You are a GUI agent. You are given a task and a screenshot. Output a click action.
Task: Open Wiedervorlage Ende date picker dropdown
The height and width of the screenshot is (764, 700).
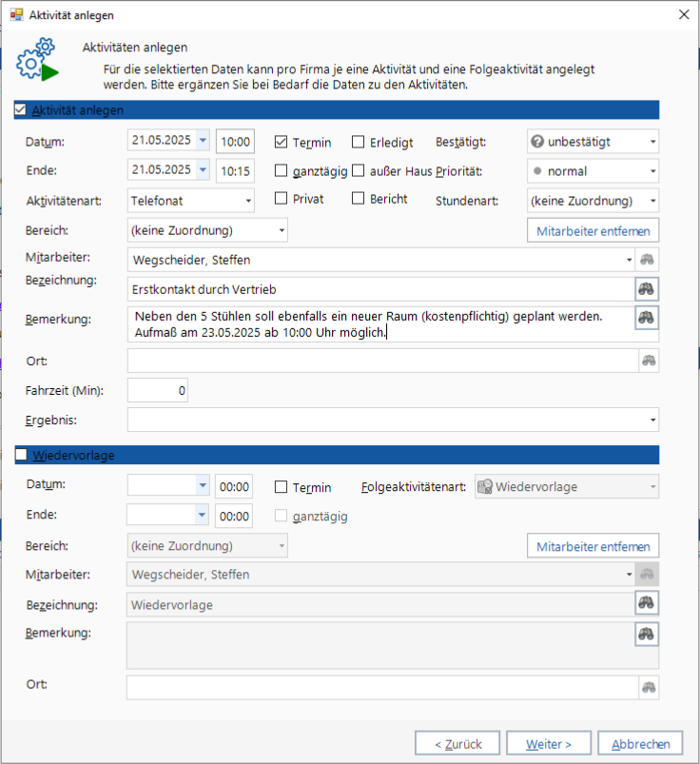tap(202, 515)
